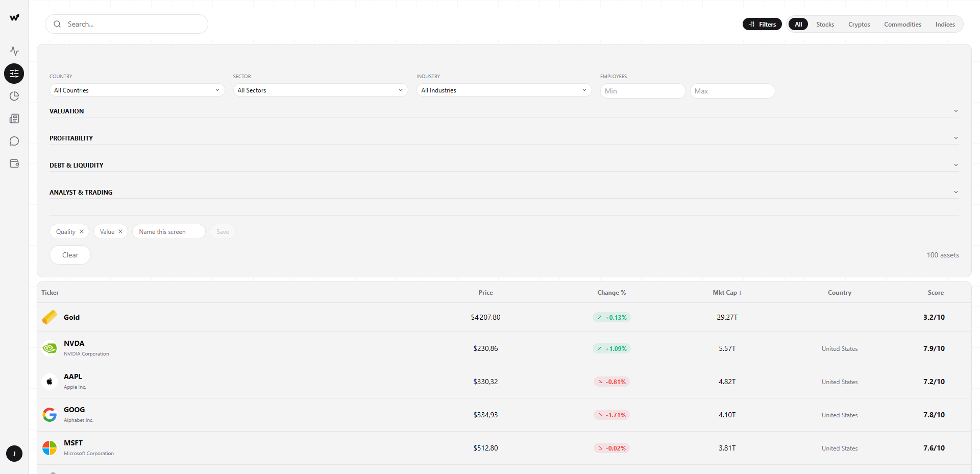Open the All Industries dropdown
Screen dimensions: 980x474
(504, 90)
